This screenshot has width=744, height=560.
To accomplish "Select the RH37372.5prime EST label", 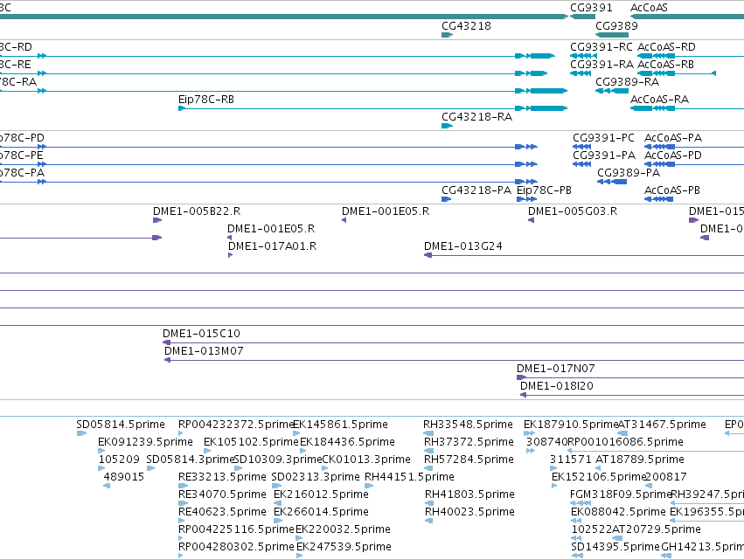I will [469, 442].
